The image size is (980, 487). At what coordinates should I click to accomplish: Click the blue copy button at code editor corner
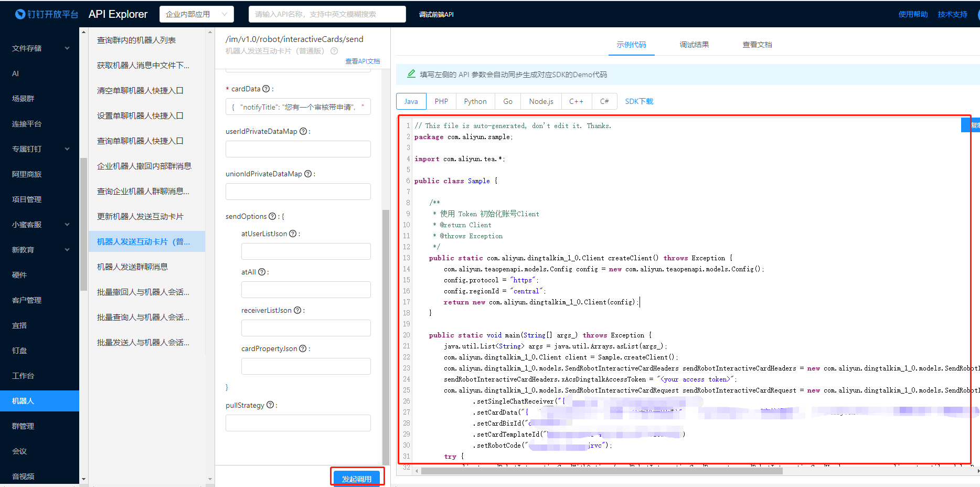(971, 125)
